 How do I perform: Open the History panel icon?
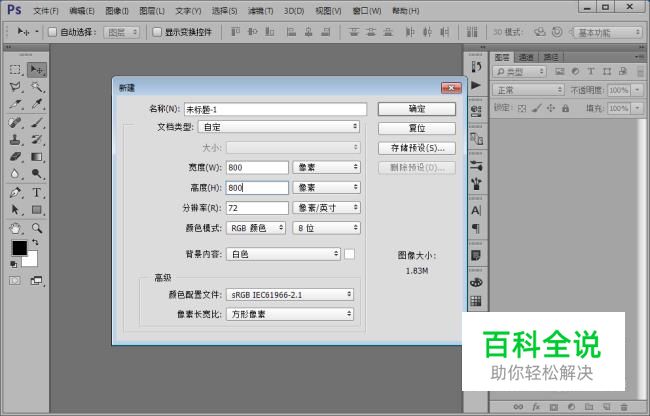coord(476,67)
